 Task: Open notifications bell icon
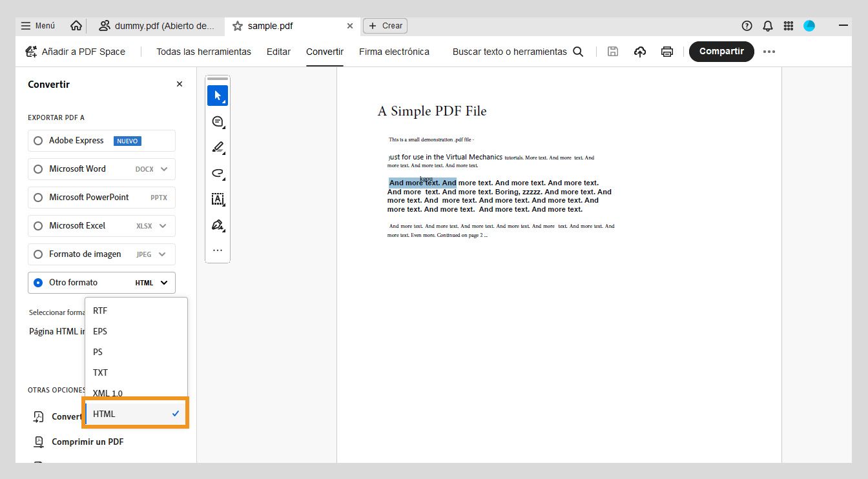(x=768, y=26)
